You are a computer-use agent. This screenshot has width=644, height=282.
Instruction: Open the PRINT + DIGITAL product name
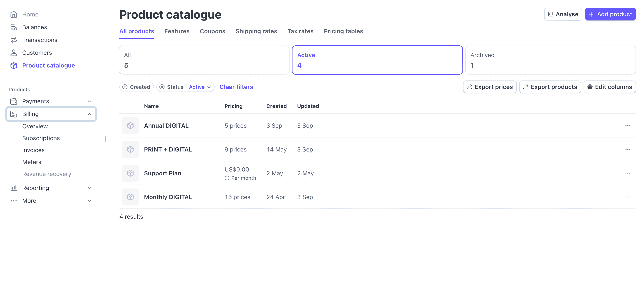[x=168, y=149]
